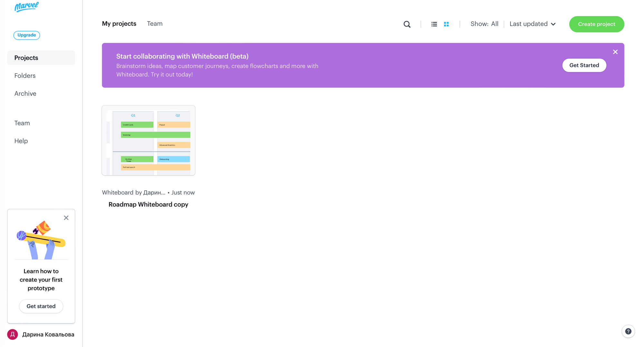Open Archive in the sidebar
644x347 pixels.
pyautogui.click(x=25, y=93)
